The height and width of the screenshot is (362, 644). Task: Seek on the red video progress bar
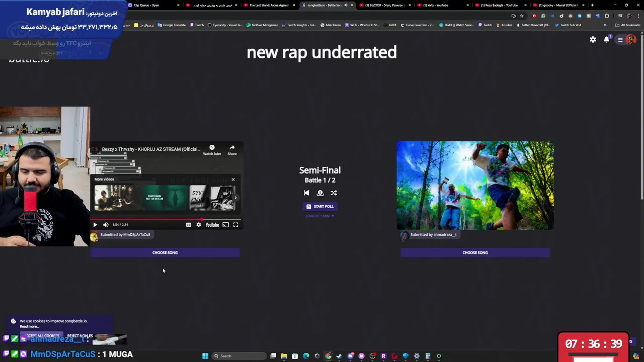(166, 219)
